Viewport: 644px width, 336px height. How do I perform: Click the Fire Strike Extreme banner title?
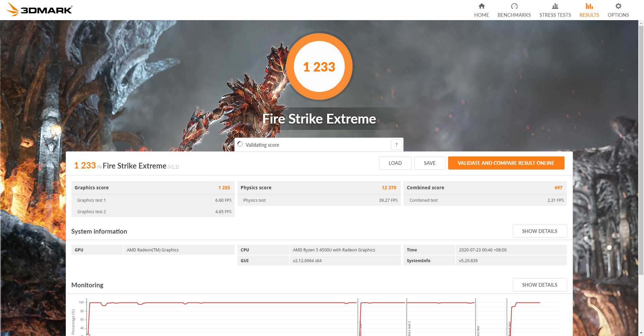(x=319, y=119)
